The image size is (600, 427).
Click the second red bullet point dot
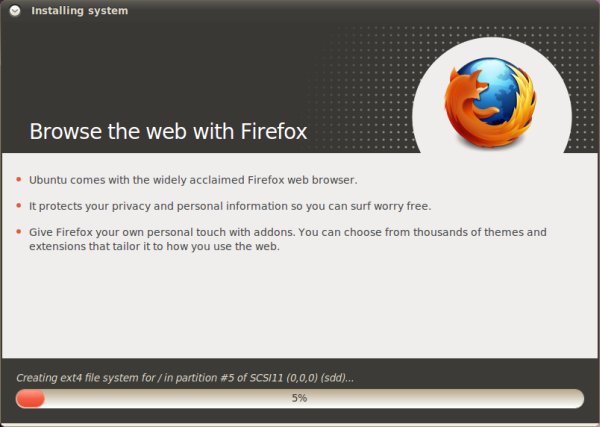pyautogui.click(x=19, y=206)
